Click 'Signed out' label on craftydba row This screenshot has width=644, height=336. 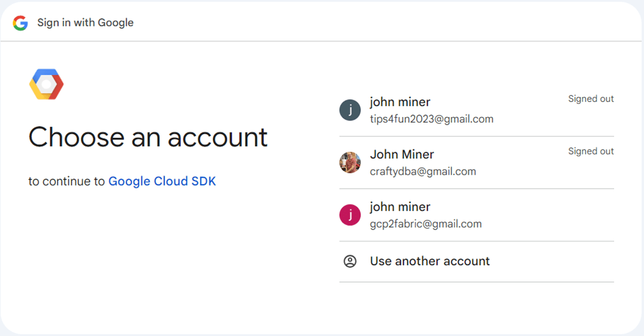click(x=591, y=151)
